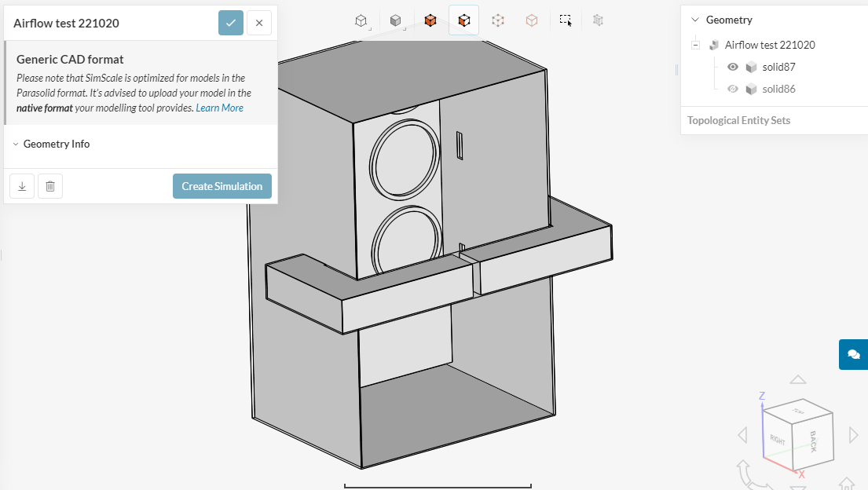Click the gray shaded cube render mode icon
Viewport: 868px width, 490px height.
pyautogui.click(x=396, y=20)
